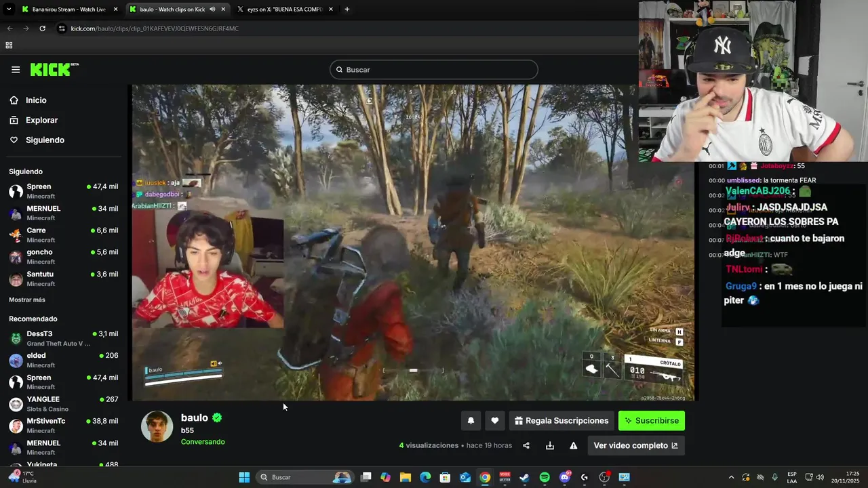Open a new browser tab
Image resolution: width=868 pixels, height=488 pixels.
click(347, 9)
